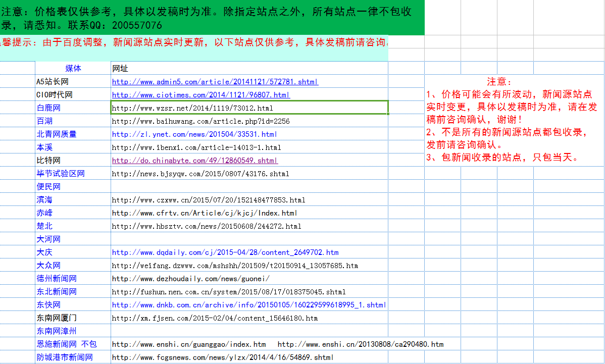Select the 东快网 cell

tap(73, 305)
